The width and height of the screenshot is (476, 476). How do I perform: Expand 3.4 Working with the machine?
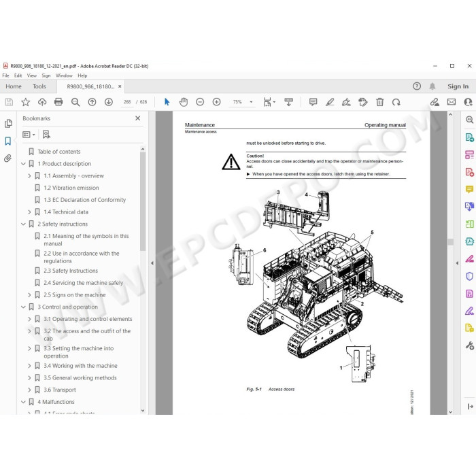click(29, 366)
